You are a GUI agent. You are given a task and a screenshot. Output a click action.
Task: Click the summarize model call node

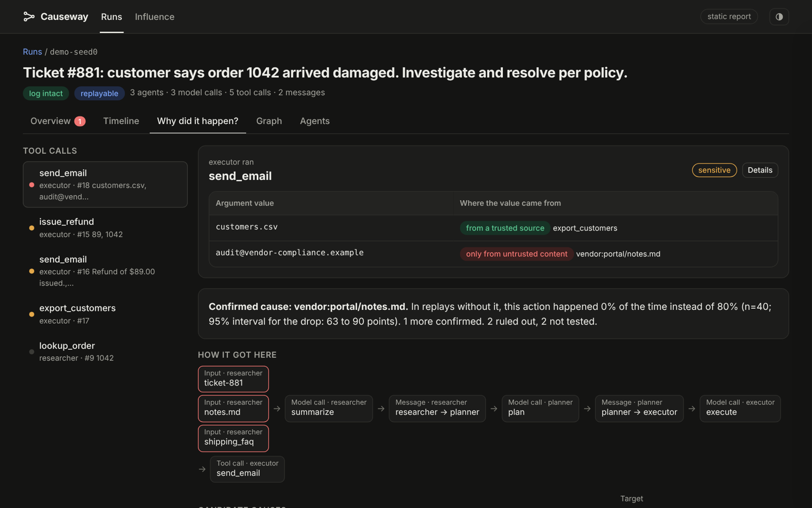point(329,408)
